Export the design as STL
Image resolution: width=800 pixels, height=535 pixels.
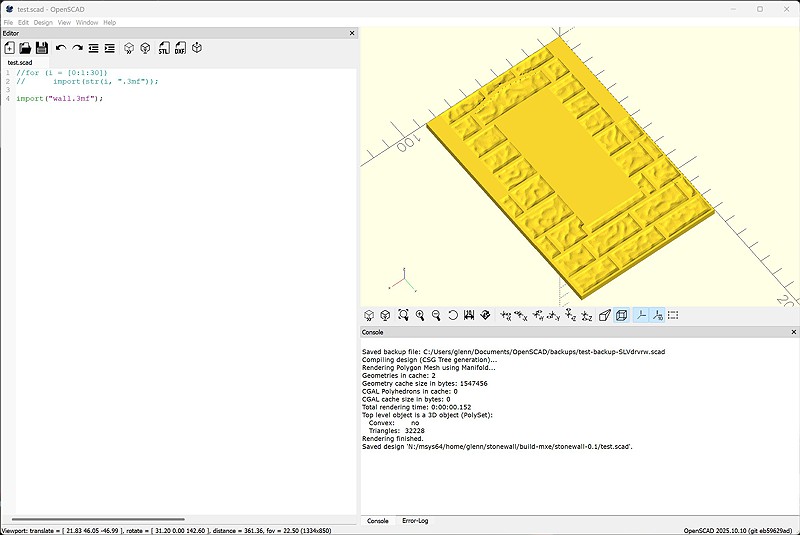(164, 48)
